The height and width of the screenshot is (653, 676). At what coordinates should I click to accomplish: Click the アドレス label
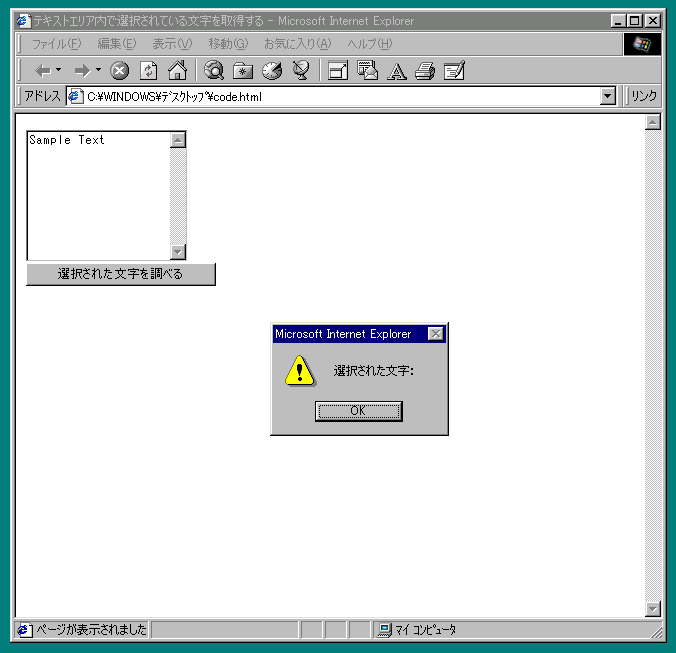click(x=42, y=96)
